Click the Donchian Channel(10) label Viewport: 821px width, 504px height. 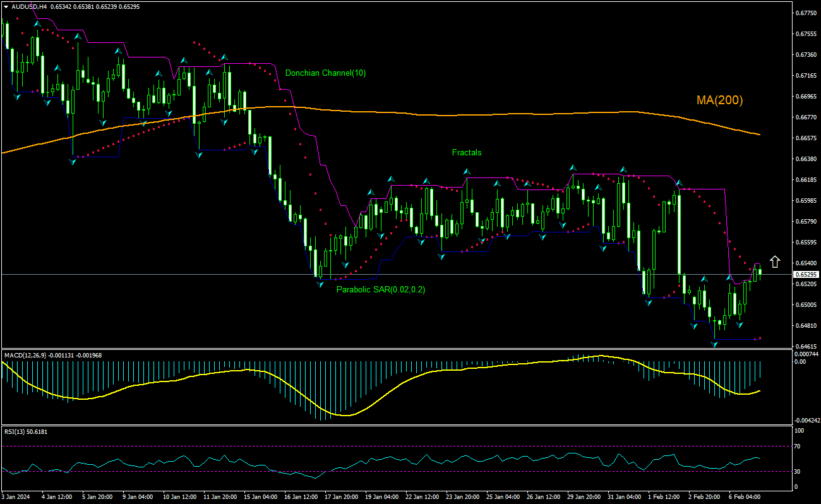coord(326,73)
